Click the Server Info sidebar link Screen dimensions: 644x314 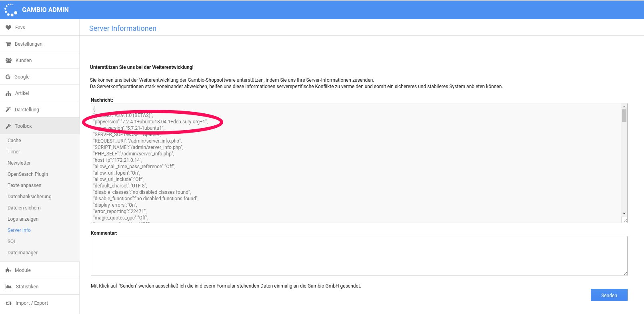tap(19, 230)
